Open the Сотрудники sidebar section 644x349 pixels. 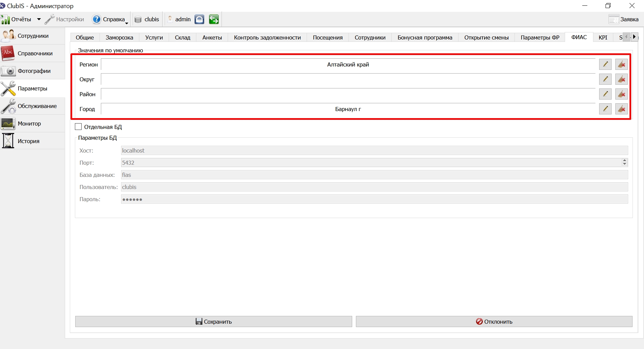coord(32,36)
